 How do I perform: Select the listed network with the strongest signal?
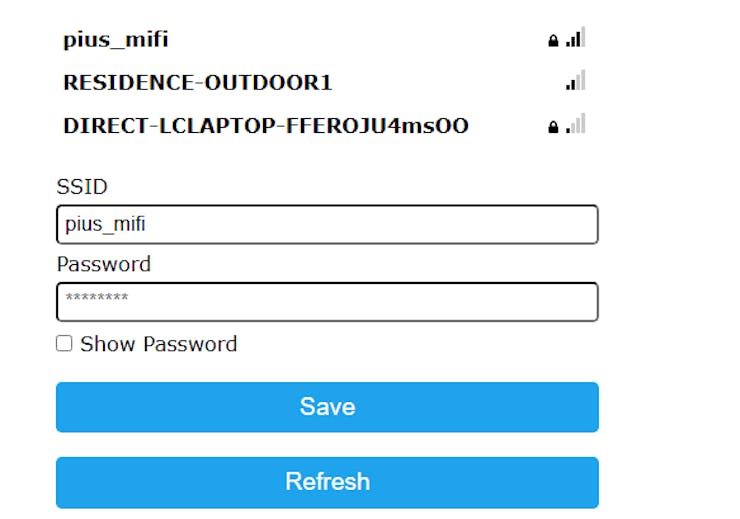[116, 40]
